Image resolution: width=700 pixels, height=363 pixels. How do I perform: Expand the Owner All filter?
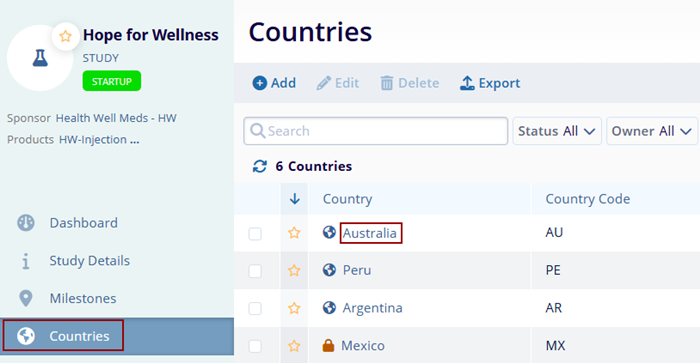652,131
